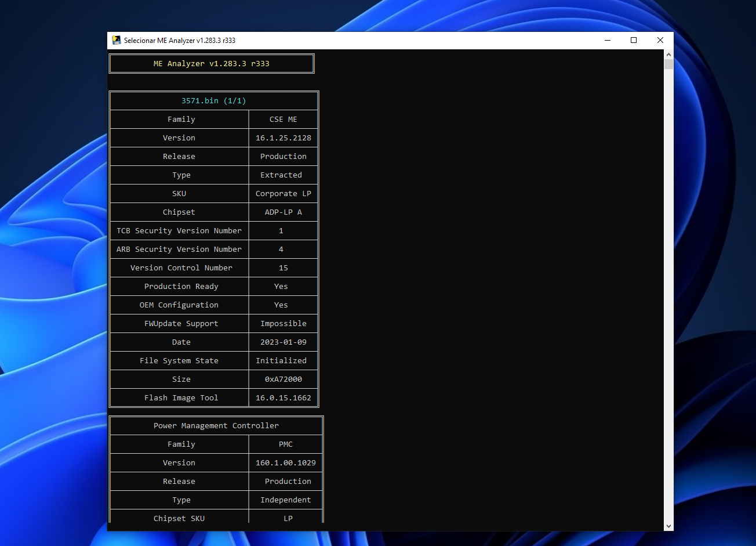This screenshot has height=546, width=756.
Task: Click the value 16.0.15.1662
Action: tap(283, 397)
